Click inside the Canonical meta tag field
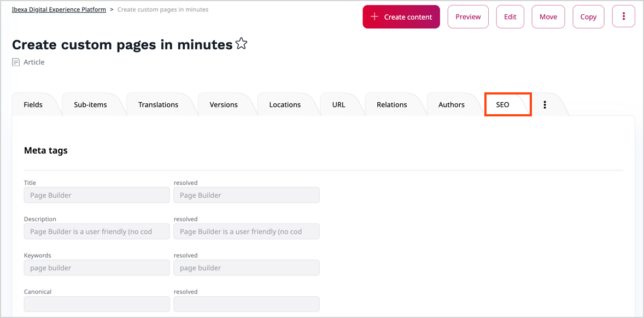644x318 pixels. coord(96,304)
